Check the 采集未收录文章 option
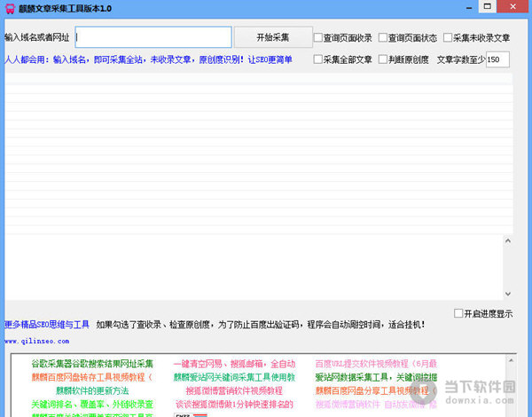 point(448,38)
